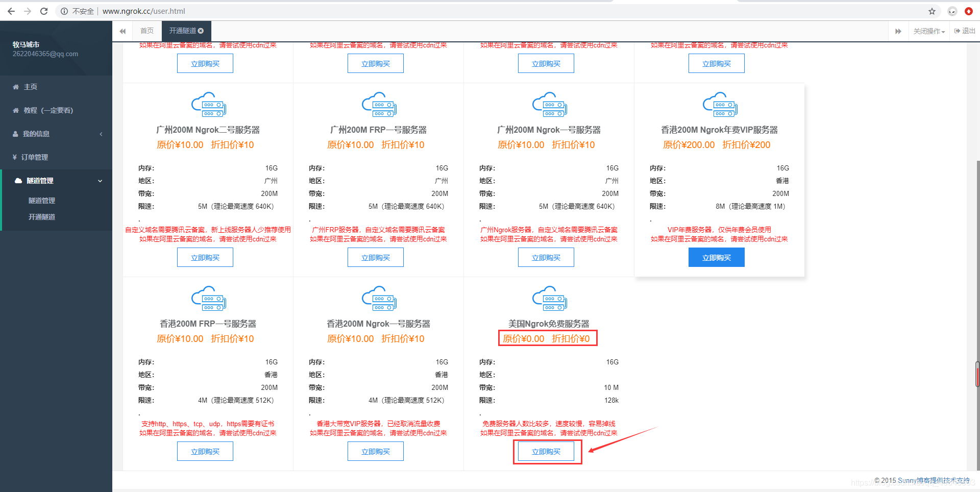Buy 美国Ngrok免费服务器 with 立即购买
Screen dimensions: 980x492
click(546, 451)
